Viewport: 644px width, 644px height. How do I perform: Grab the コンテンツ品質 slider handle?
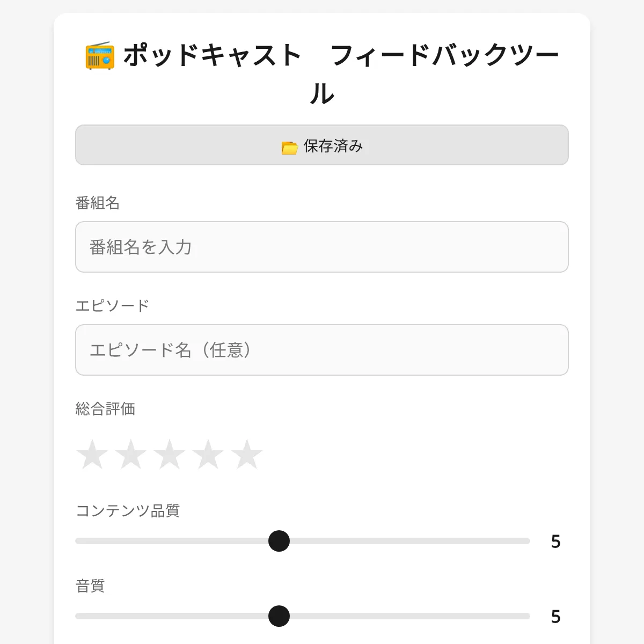(279, 541)
